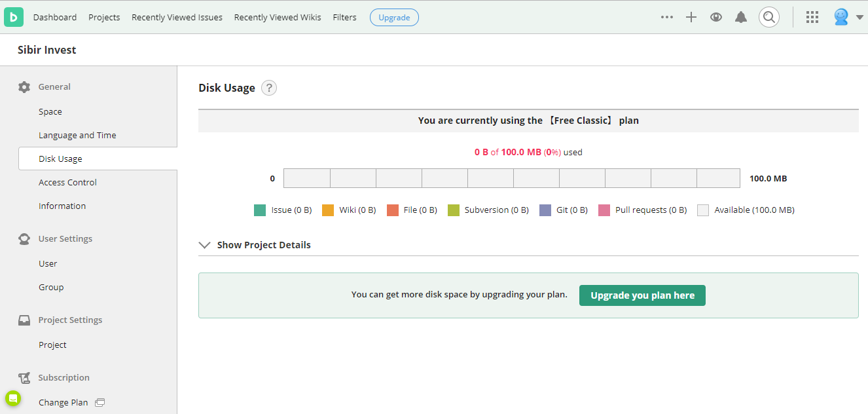This screenshot has height=414, width=868.
Task: Click the '100.0 MB' bar end label
Action: click(768, 178)
